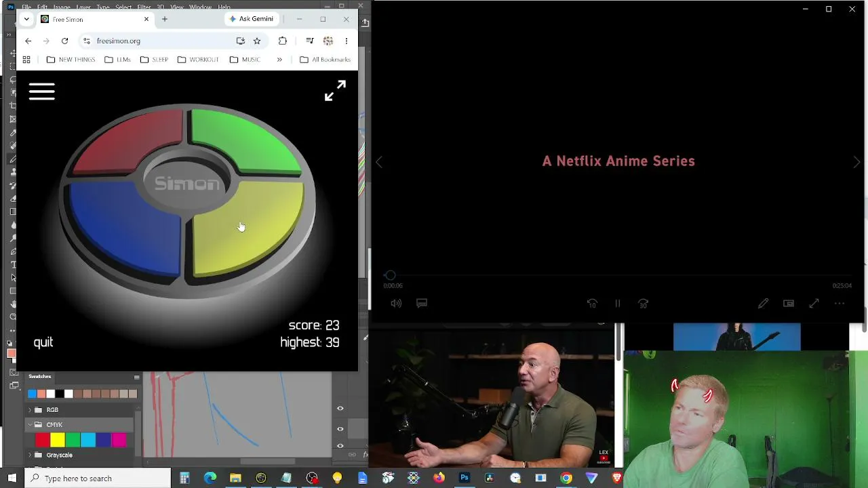Screen dimensions: 868x488
Task: Switch video player to mini view
Action: (789, 303)
